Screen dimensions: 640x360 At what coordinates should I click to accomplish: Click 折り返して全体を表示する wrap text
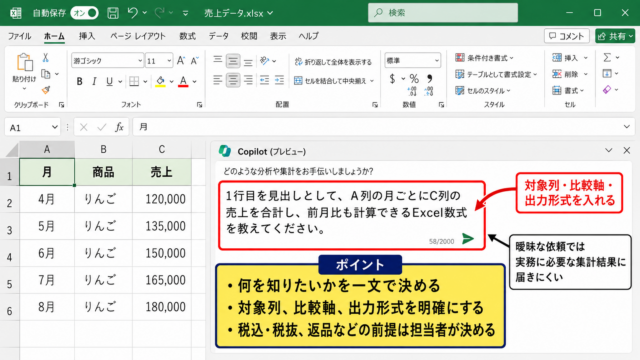point(333,62)
